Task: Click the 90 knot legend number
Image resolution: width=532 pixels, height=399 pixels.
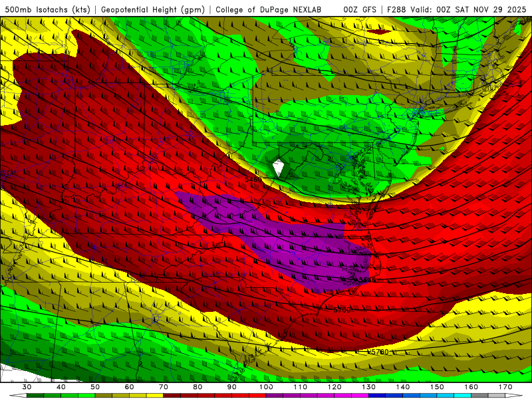Action: pyautogui.click(x=232, y=387)
